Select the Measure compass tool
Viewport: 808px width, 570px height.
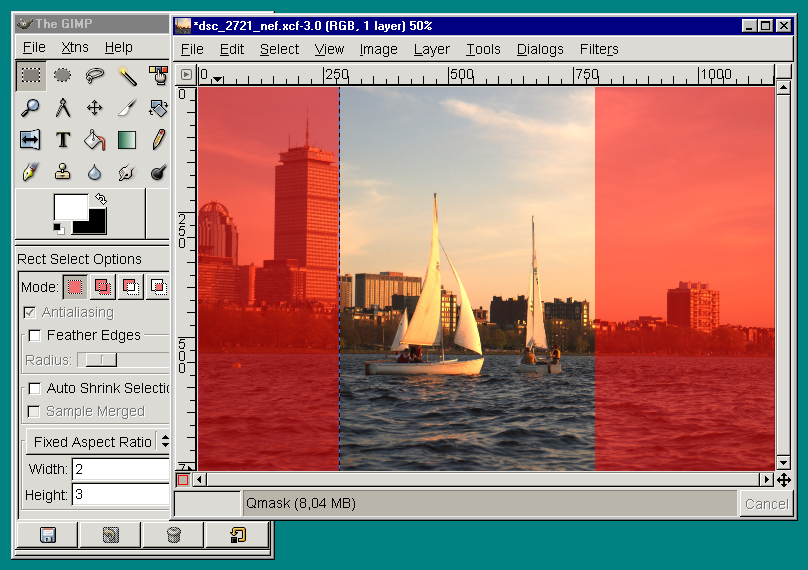(62, 108)
